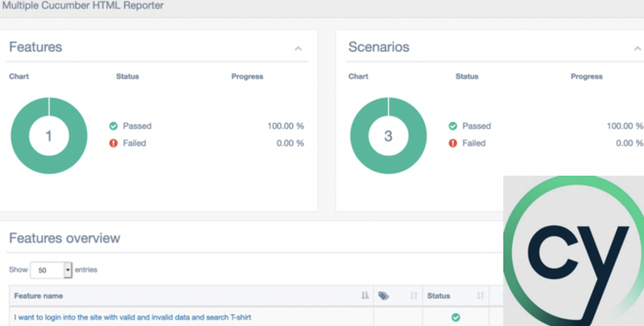644x326 pixels.
Task: Open the Show entries dropdown
Action: coord(69,270)
